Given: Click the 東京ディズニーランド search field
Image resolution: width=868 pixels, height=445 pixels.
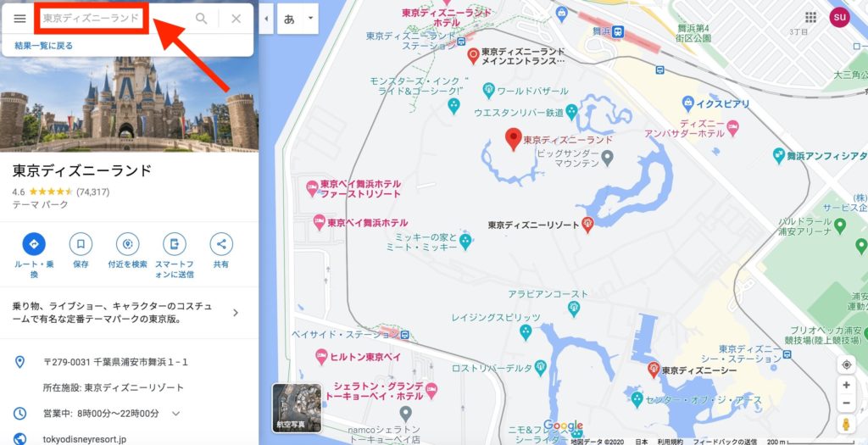Looking at the screenshot, I should click(x=92, y=19).
